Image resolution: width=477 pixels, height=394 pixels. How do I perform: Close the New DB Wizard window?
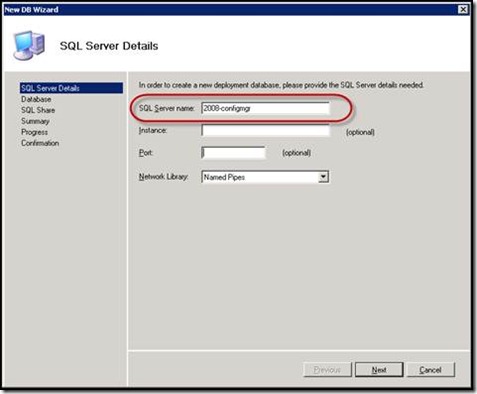coord(463,9)
